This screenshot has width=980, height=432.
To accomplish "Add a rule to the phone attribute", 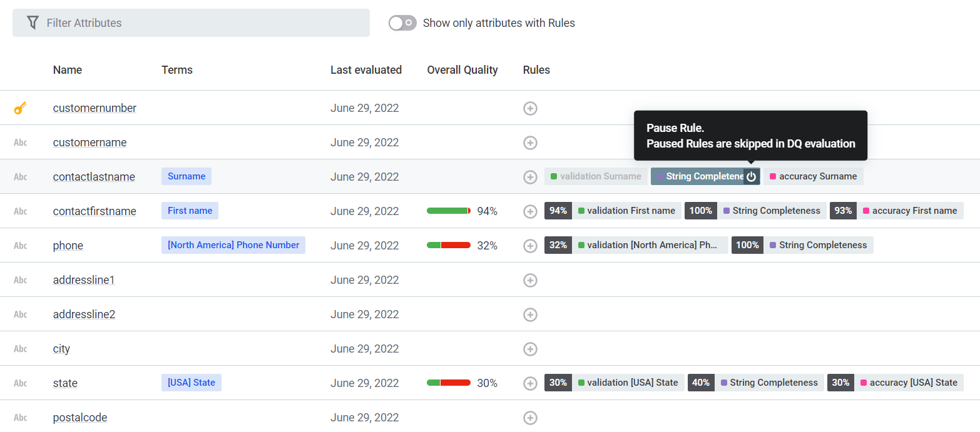I will click(x=530, y=246).
